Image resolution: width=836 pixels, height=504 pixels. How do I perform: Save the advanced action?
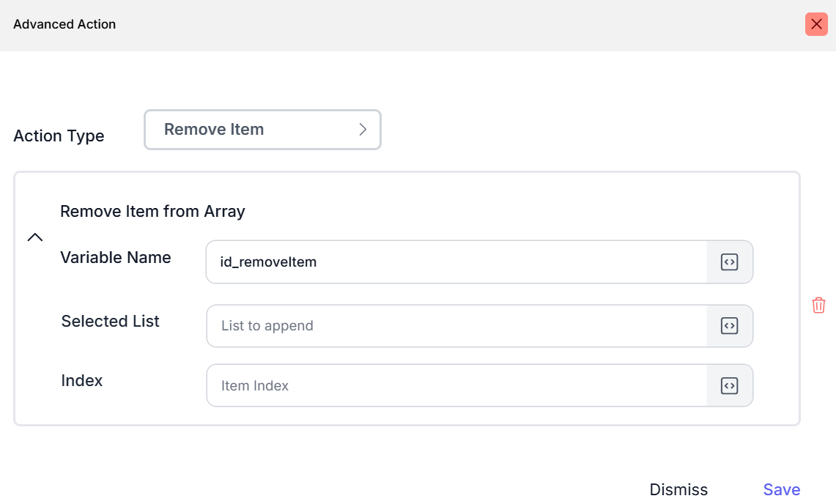pos(781,489)
